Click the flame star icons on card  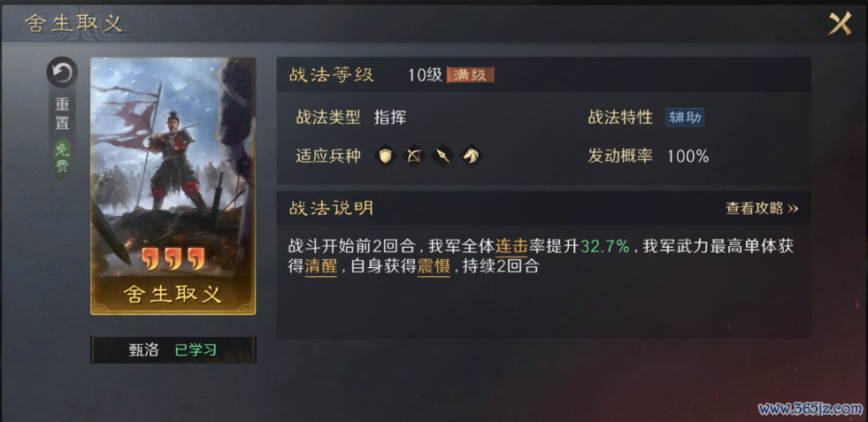(173, 258)
